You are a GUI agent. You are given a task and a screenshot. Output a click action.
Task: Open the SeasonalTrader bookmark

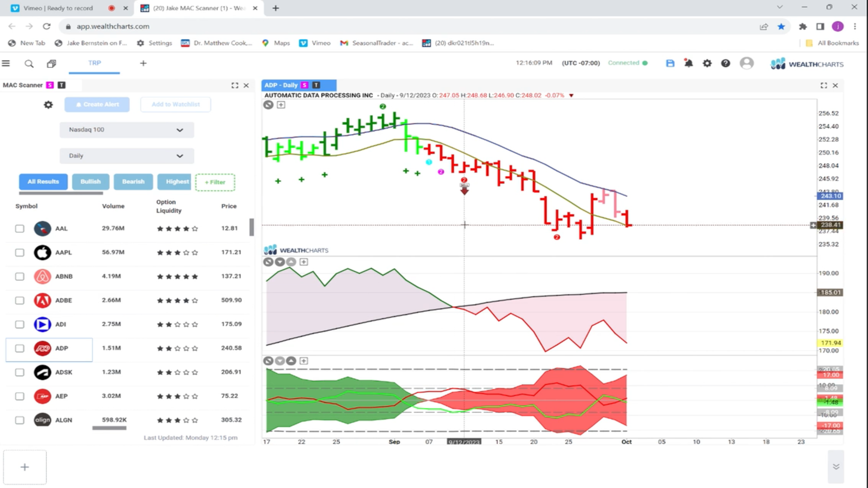pos(377,43)
